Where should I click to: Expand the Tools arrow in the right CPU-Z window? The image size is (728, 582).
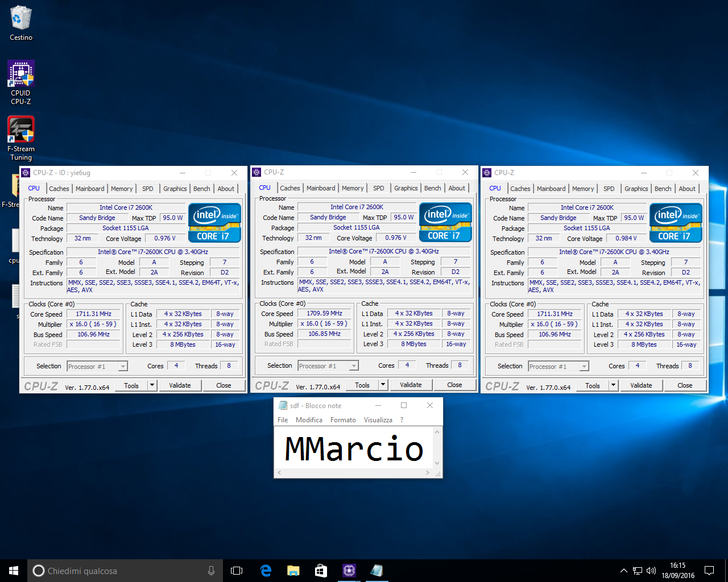pos(613,385)
